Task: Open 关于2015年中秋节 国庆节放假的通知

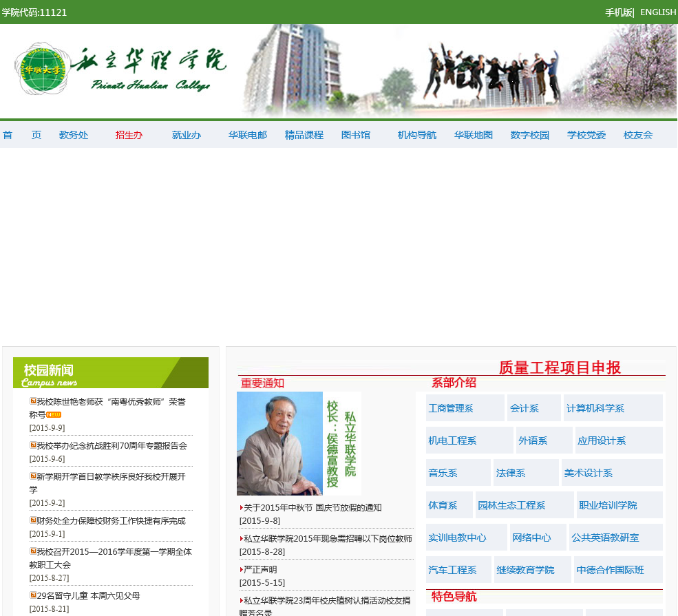Action: pos(312,507)
